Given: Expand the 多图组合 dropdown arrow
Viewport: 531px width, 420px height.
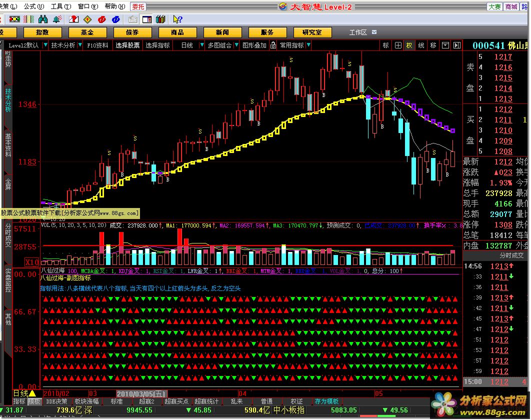Looking at the screenshot, I should click(x=236, y=45).
